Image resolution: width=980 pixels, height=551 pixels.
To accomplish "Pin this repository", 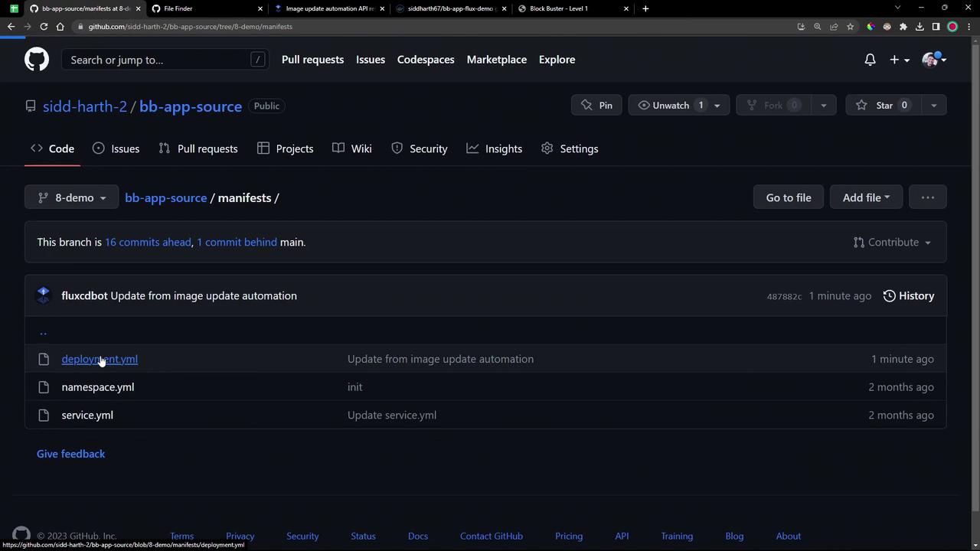I will (x=596, y=106).
